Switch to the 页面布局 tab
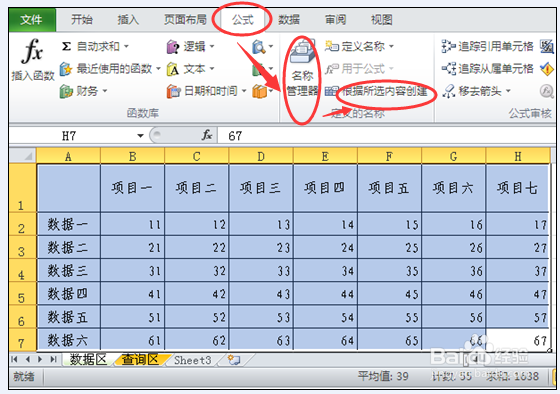This screenshot has width=560, height=394. (x=185, y=20)
